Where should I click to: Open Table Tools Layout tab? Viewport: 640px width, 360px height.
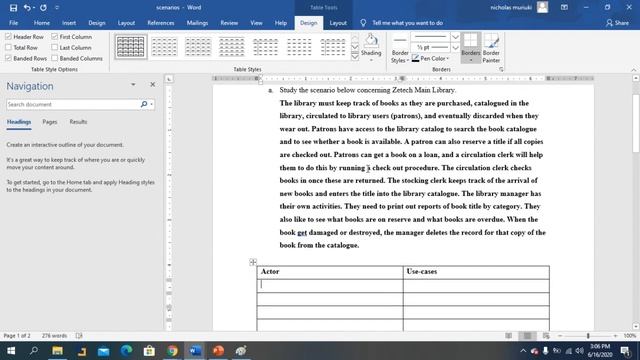pyautogui.click(x=338, y=23)
